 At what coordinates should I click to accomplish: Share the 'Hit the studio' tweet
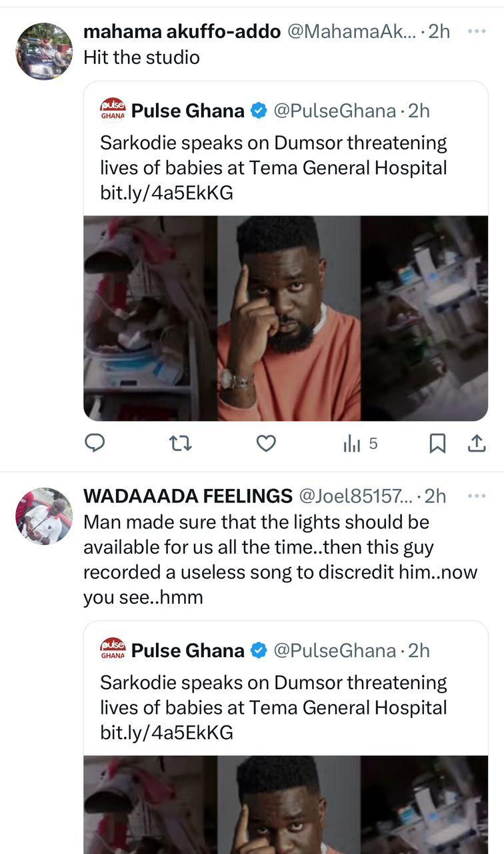[x=476, y=443]
